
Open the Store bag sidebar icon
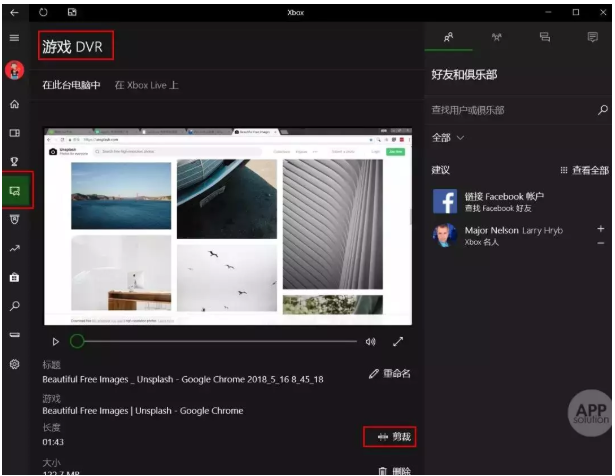(15, 277)
